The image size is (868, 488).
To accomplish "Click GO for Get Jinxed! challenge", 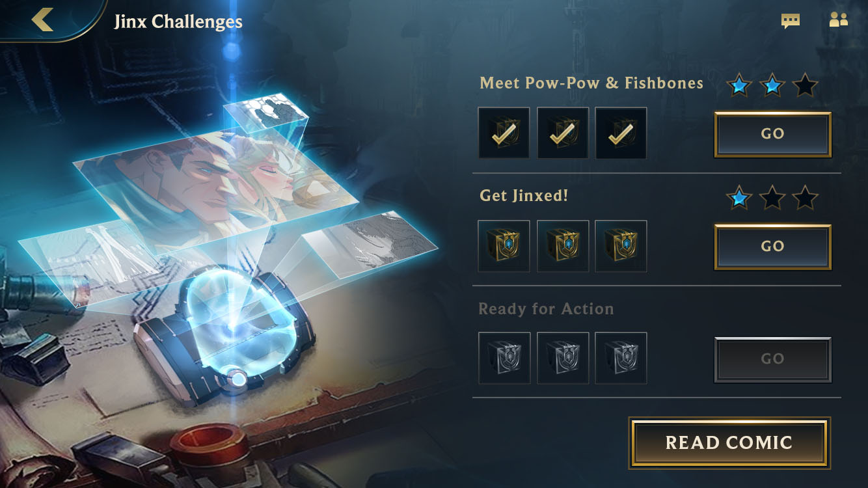I will (772, 247).
